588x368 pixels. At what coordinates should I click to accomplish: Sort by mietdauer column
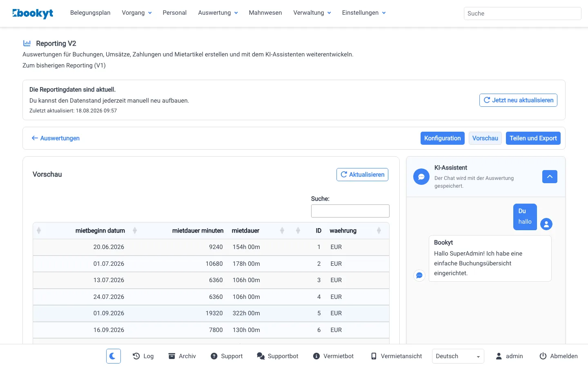(x=245, y=231)
